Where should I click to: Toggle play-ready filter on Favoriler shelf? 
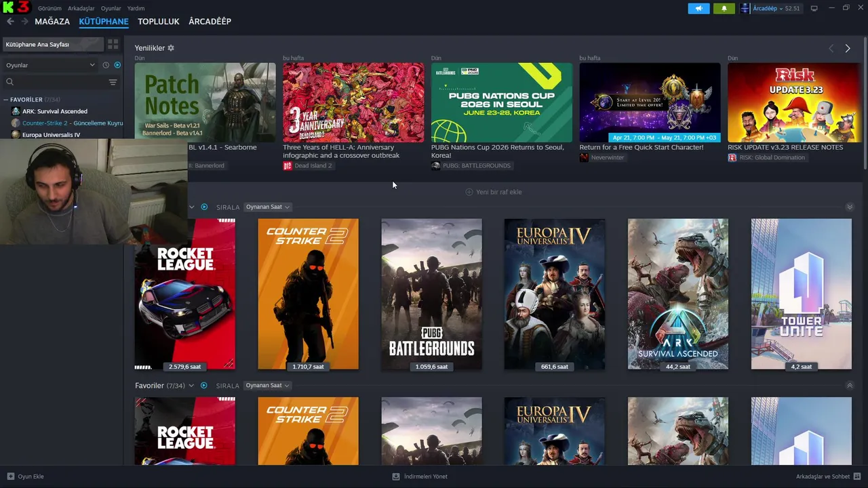[203, 386]
